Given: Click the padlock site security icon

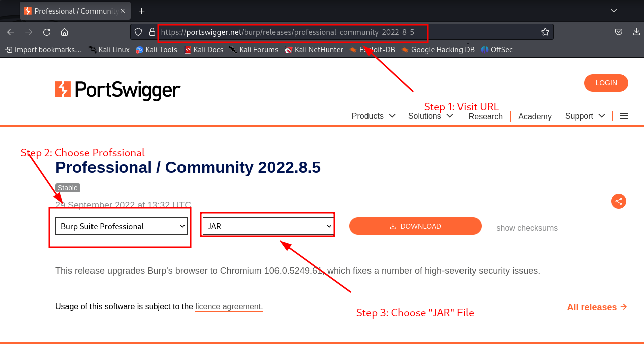Looking at the screenshot, I should pos(152,32).
